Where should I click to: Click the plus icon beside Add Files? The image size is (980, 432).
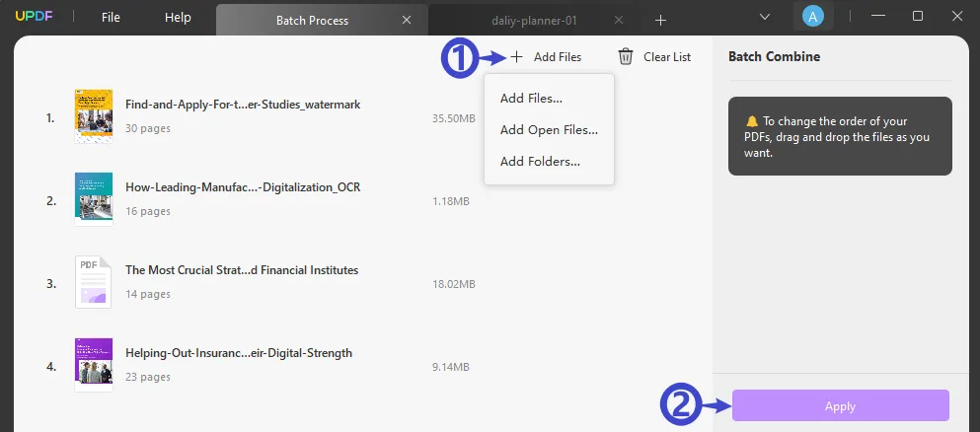click(x=516, y=57)
